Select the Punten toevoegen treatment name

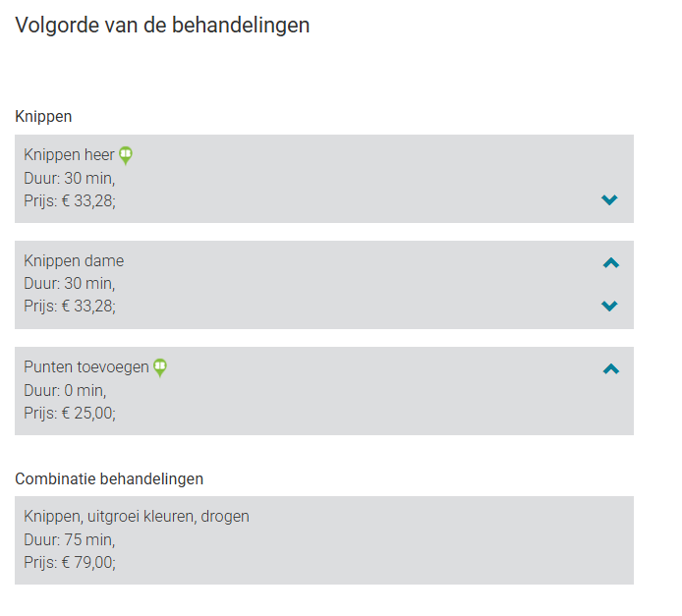pos(86,367)
